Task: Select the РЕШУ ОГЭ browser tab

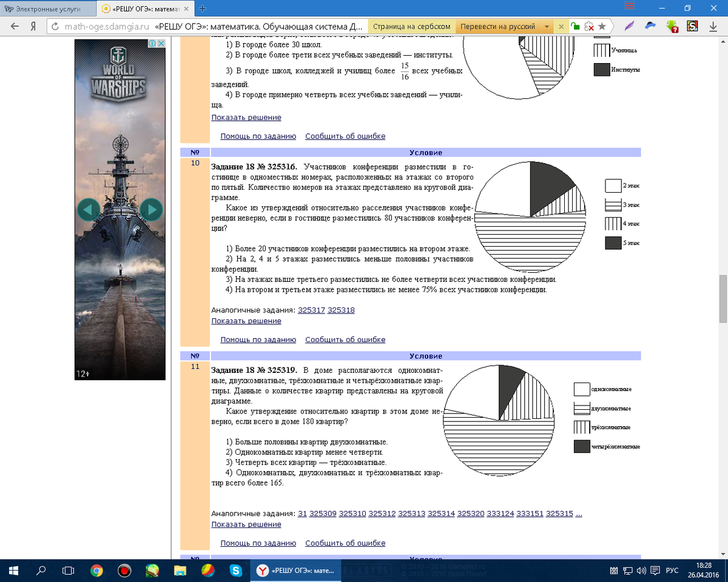Action: tap(146, 9)
